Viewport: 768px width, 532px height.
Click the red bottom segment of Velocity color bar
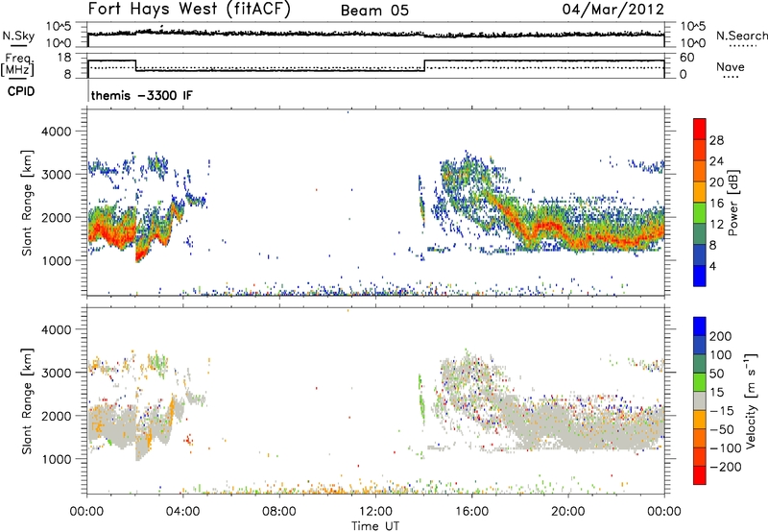pyautogui.click(x=700, y=475)
